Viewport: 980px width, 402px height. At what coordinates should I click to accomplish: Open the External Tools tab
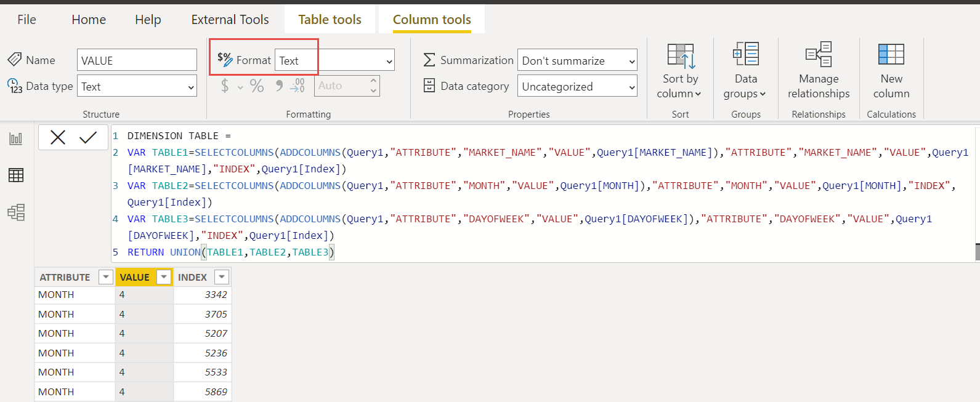(230, 20)
